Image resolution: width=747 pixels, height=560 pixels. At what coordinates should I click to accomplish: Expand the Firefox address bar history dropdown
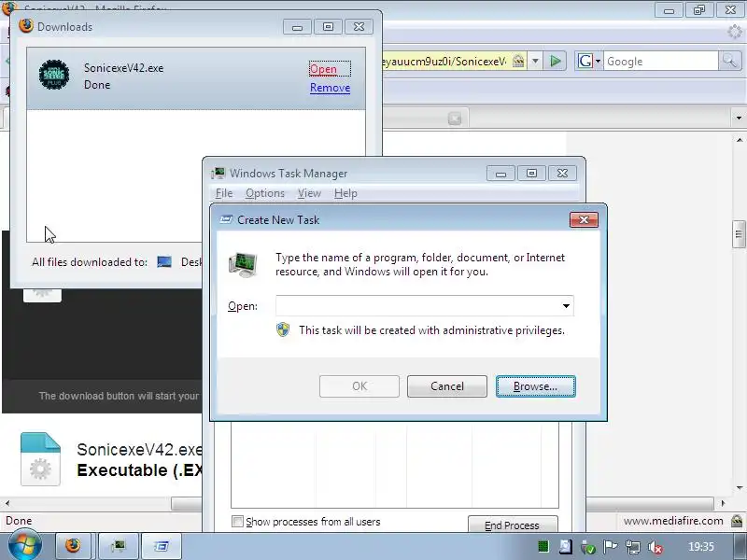[535, 61]
